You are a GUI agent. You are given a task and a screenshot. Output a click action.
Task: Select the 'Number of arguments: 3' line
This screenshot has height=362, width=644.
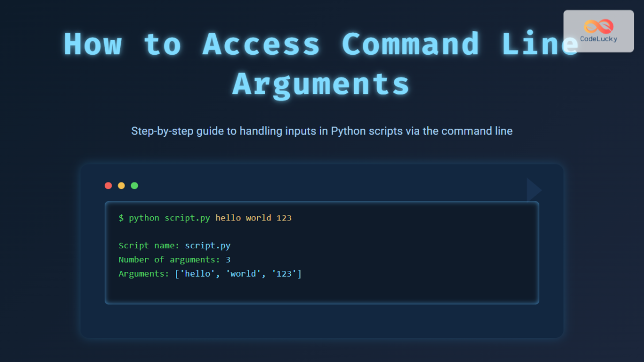pos(175,260)
